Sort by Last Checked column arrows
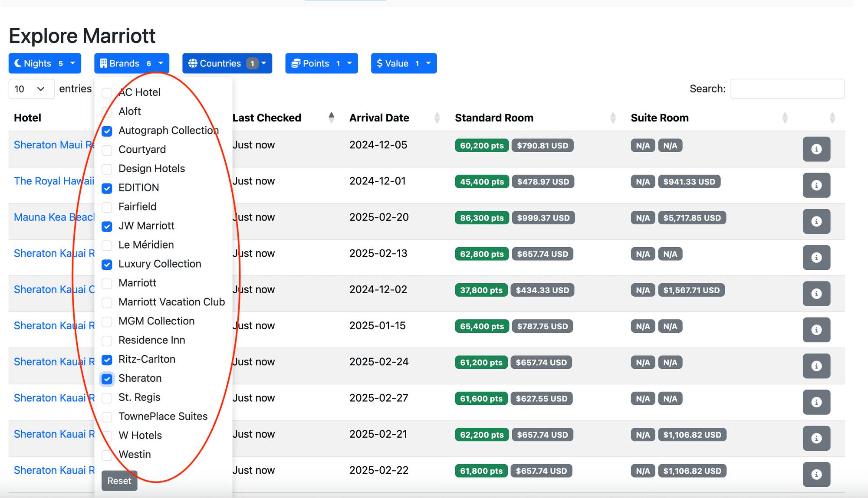The image size is (868, 498). (x=332, y=118)
